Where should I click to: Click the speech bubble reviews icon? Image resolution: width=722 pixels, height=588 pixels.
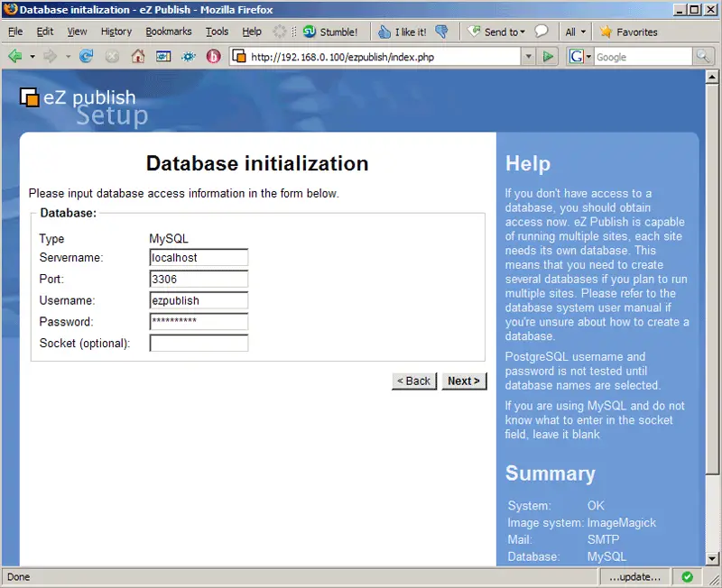541,32
